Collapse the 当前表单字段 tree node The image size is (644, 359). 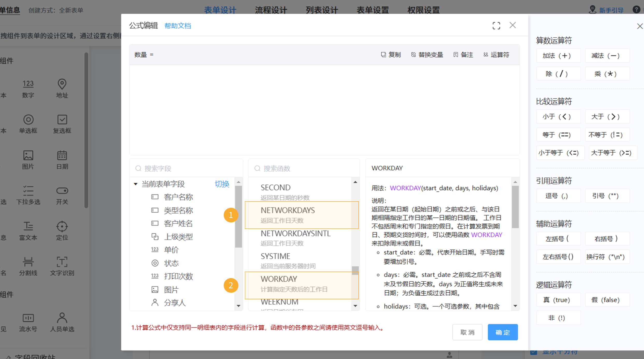point(135,184)
